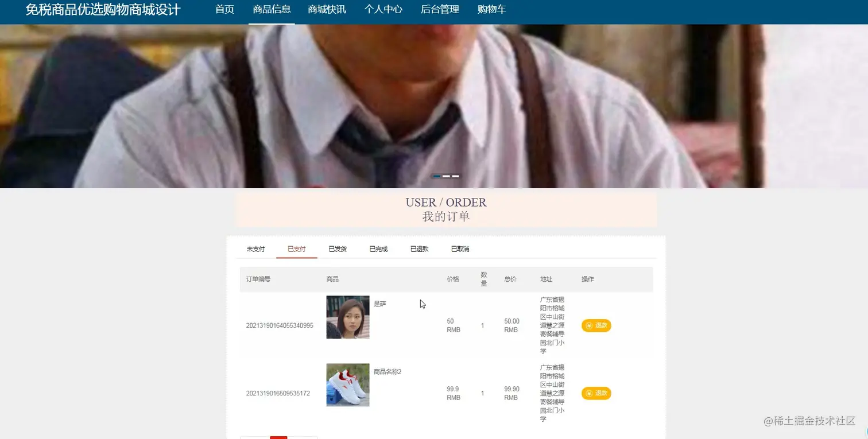Switch to the 已完成 completed tab
Image resolution: width=868 pixels, height=439 pixels.
[x=378, y=249]
